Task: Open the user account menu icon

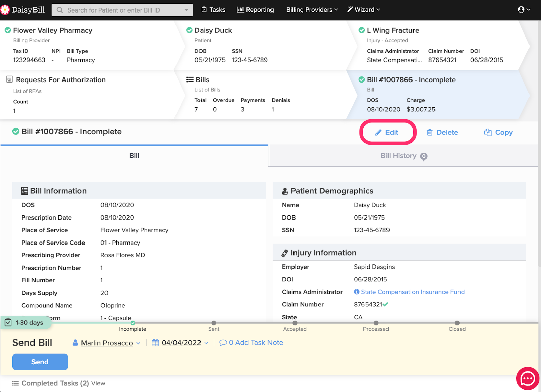Action: 524,10
